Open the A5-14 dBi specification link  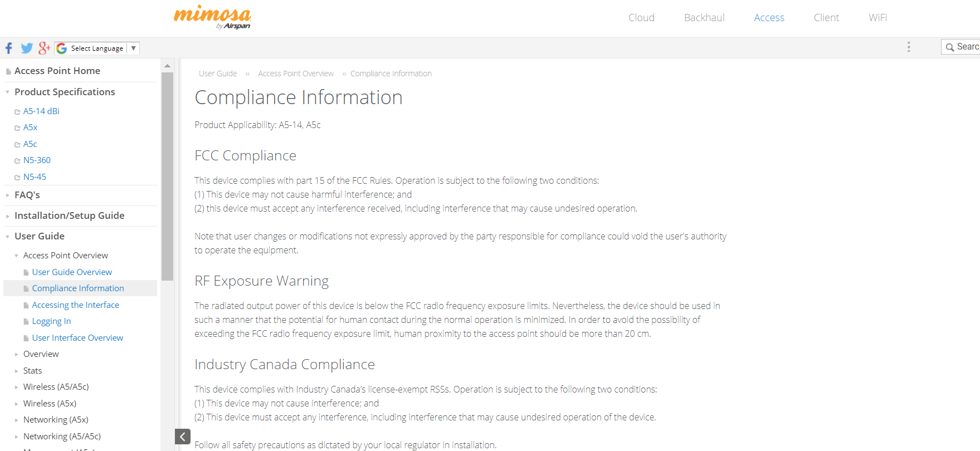(x=41, y=111)
